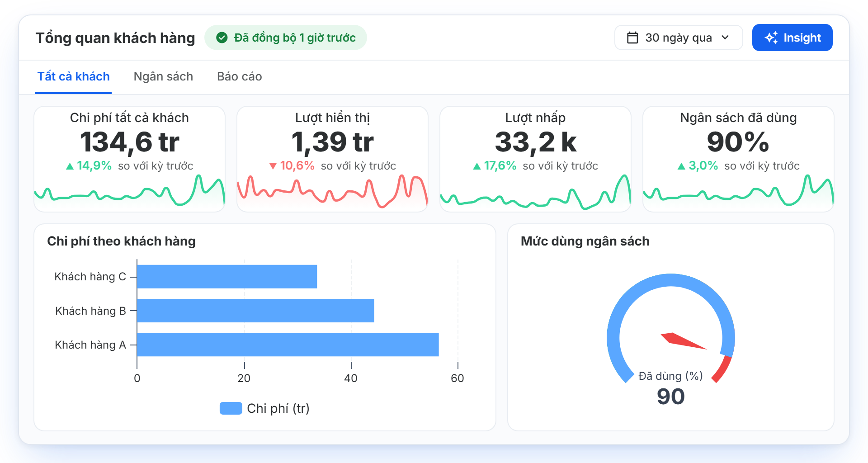
Task: Click the 134,6 tr value
Action: [130, 142]
